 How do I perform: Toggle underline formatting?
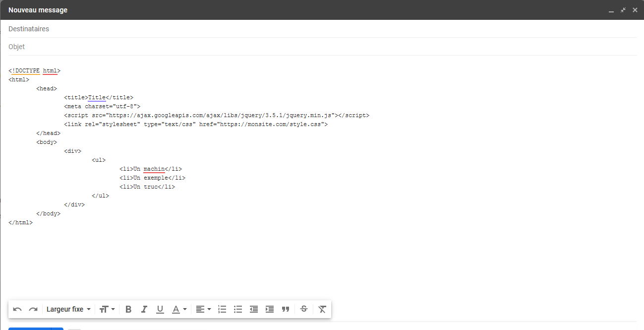[x=160, y=309]
